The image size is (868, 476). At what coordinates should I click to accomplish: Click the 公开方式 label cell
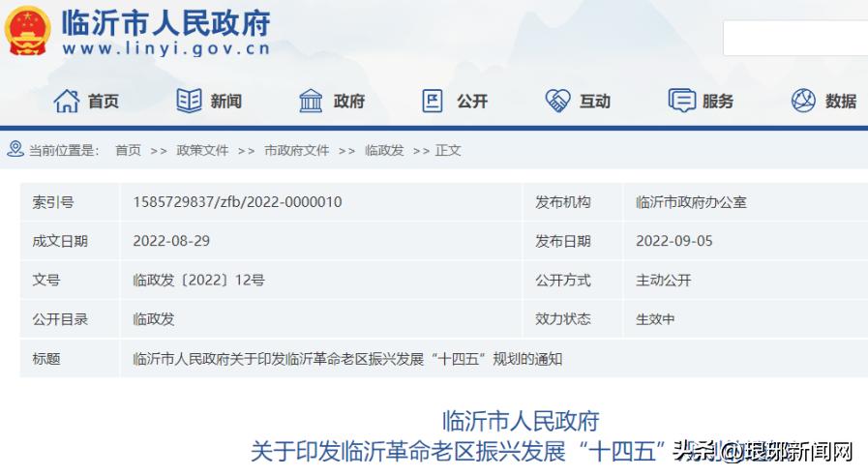click(573, 280)
